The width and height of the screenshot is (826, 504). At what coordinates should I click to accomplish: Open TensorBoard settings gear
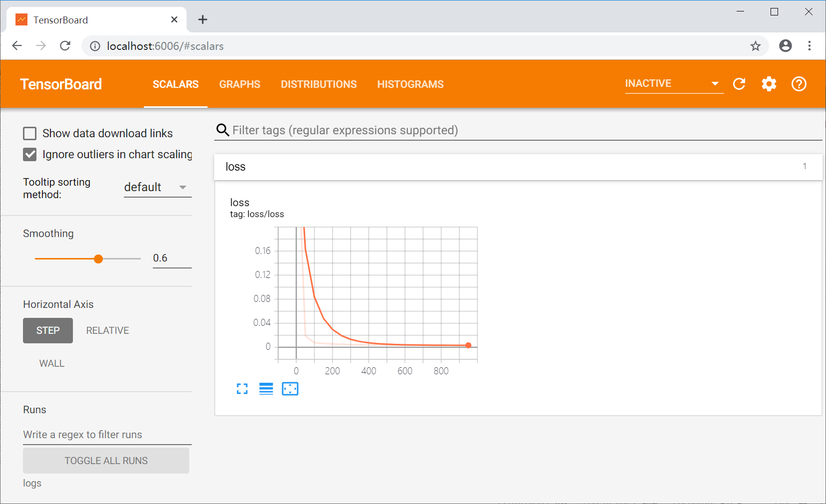769,84
